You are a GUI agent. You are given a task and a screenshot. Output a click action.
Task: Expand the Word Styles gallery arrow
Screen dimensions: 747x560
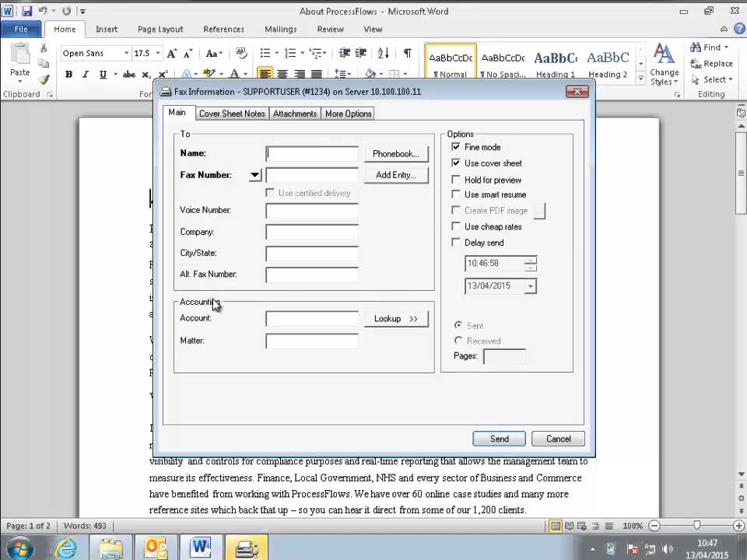(x=640, y=77)
